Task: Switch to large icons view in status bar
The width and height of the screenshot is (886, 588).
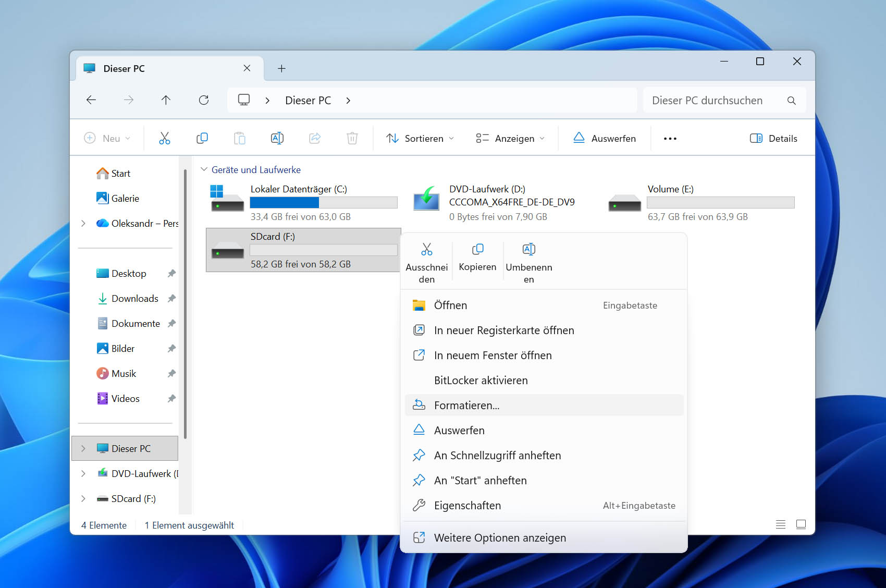Action: point(801,524)
